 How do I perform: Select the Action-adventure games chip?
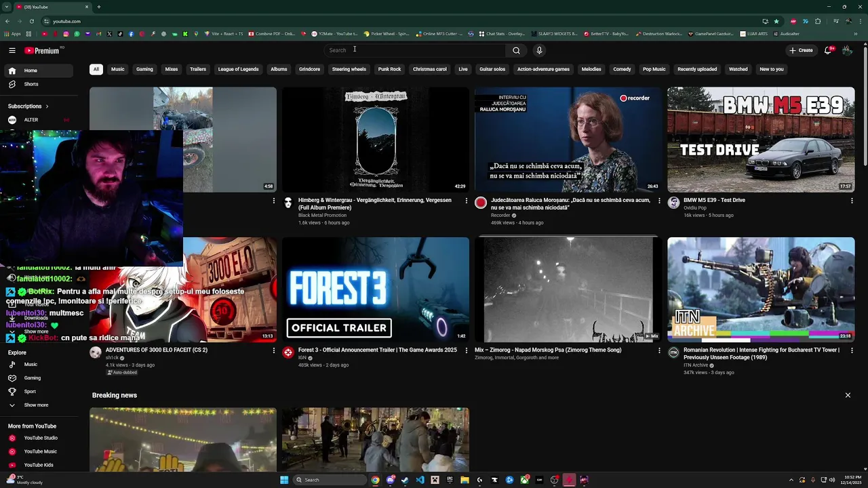(543, 69)
